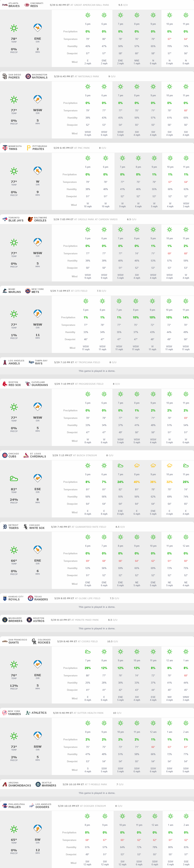The width and height of the screenshot is (194, 868).
Task: Click dome notice under Royals-Rangers game
Action: pos(97,607)
